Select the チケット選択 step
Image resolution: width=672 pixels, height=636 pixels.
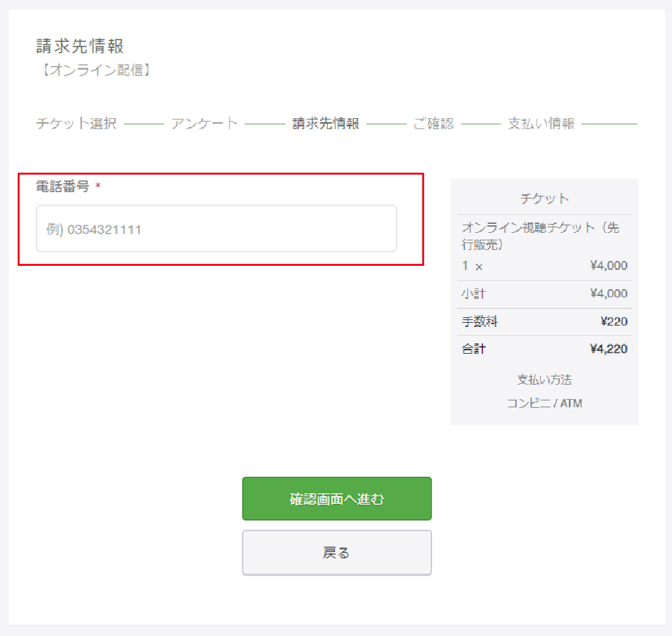point(76,124)
